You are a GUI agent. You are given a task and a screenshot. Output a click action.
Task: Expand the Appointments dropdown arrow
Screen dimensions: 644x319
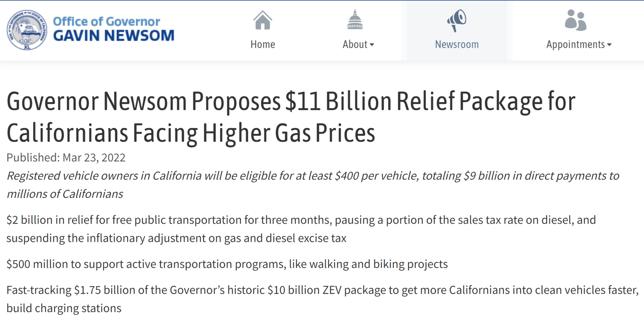pos(609,45)
